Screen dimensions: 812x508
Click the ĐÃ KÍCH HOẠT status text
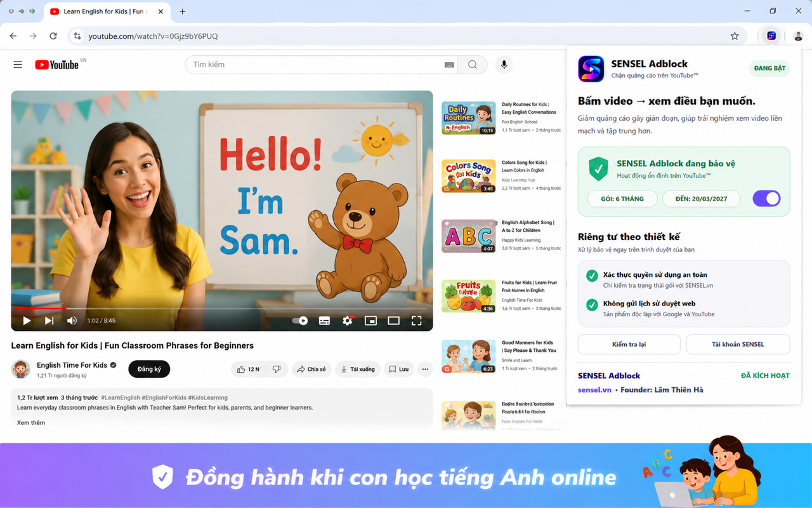coord(765,376)
